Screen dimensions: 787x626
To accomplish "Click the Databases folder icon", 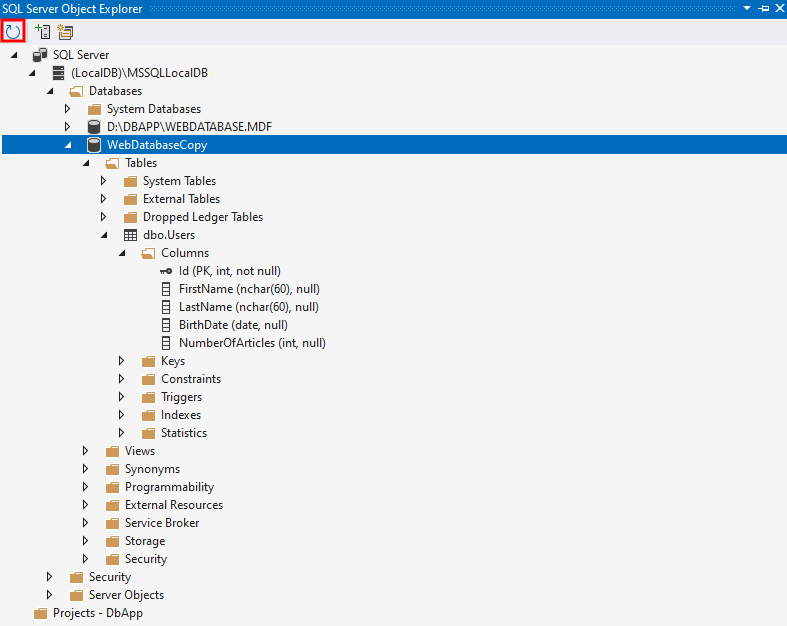I will point(76,91).
